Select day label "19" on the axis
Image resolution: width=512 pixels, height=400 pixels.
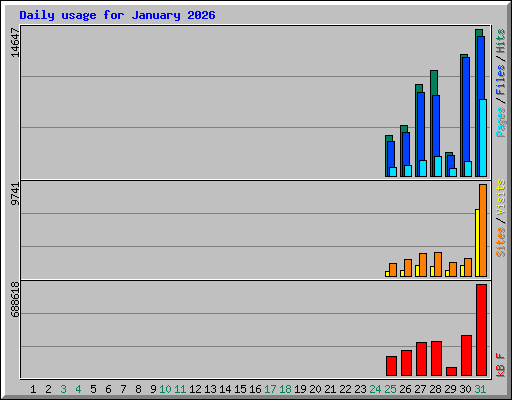(x=300, y=389)
